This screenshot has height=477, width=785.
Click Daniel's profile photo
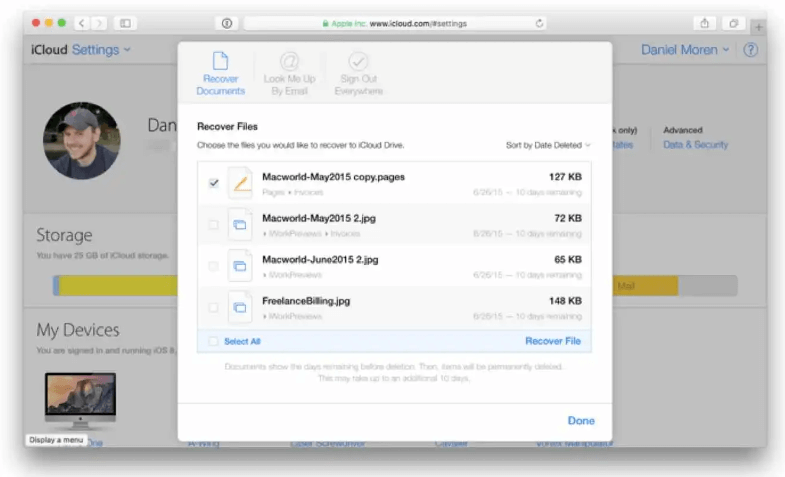pyautogui.click(x=82, y=141)
